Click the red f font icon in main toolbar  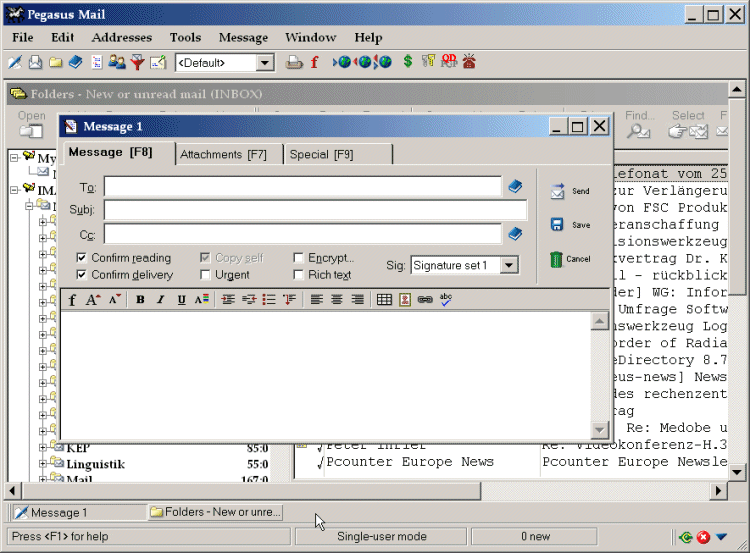tap(314, 62)
